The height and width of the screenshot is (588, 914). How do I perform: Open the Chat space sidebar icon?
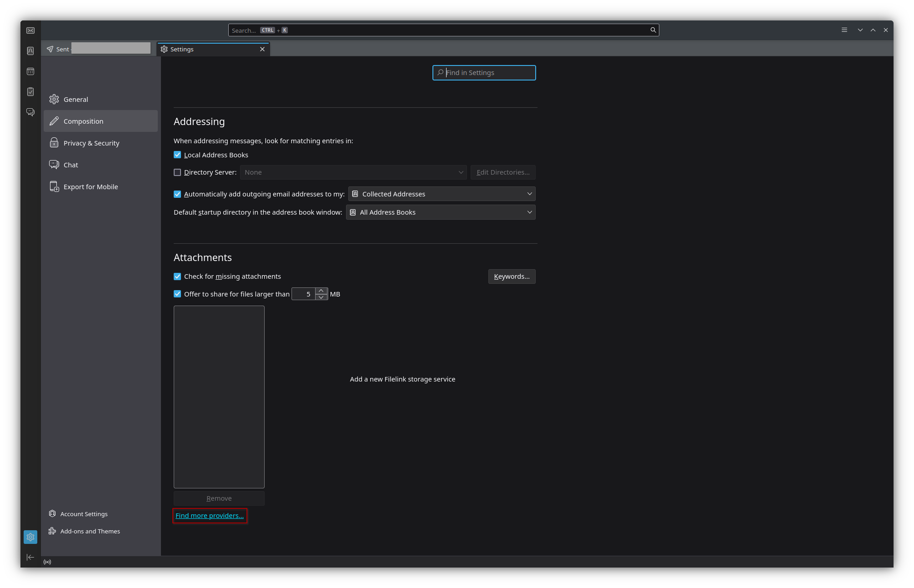click(x=30, y=112)
